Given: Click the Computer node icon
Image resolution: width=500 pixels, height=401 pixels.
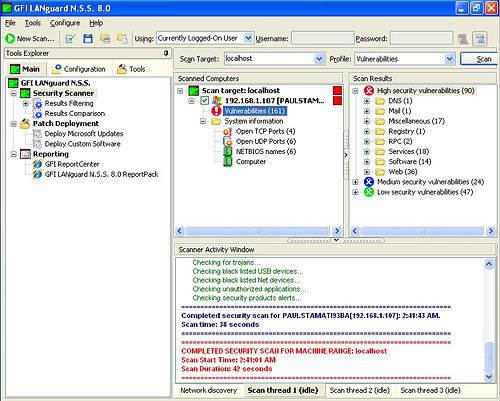Looking at the screenshot, I should pos(228,162).
